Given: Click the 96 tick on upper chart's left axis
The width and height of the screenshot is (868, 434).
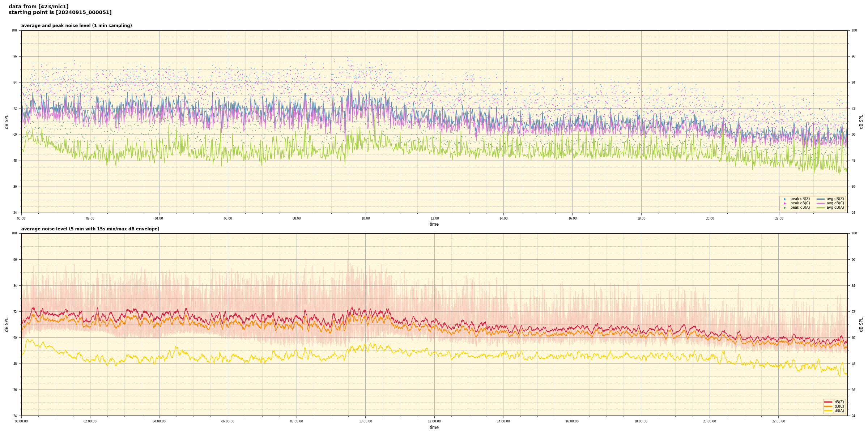Looking at the screenshot, I should (x=14, y=56).
